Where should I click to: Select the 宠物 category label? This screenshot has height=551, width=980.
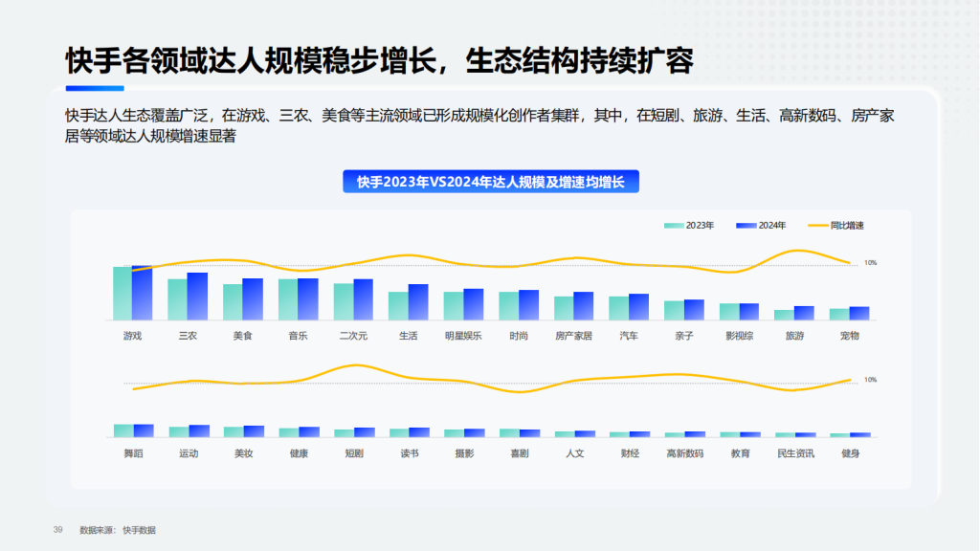pyautogui.click(x=850, y=336)
